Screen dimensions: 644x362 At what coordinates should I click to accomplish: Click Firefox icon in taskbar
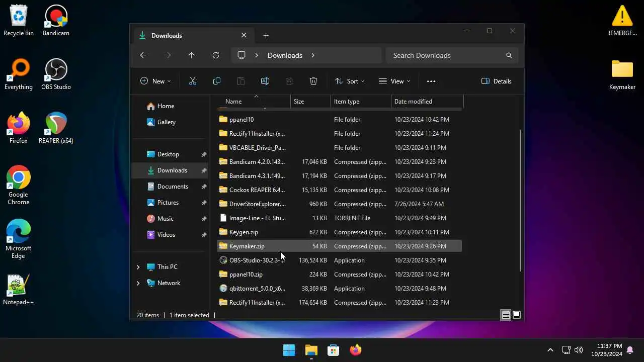point(356,350)
